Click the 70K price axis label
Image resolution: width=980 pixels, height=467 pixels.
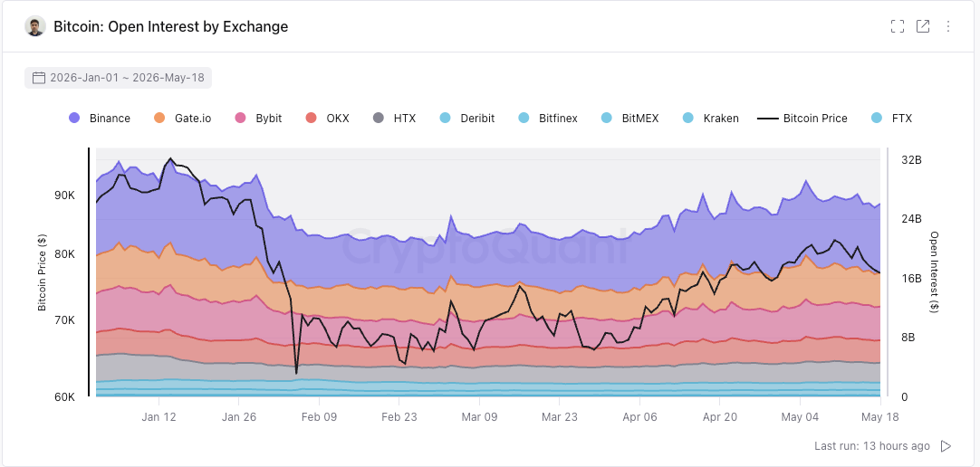[x=64, y=319]
